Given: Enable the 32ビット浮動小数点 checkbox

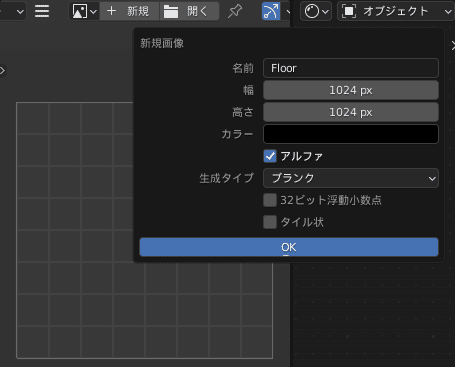Looking at the screenshot, I should 270,200.
